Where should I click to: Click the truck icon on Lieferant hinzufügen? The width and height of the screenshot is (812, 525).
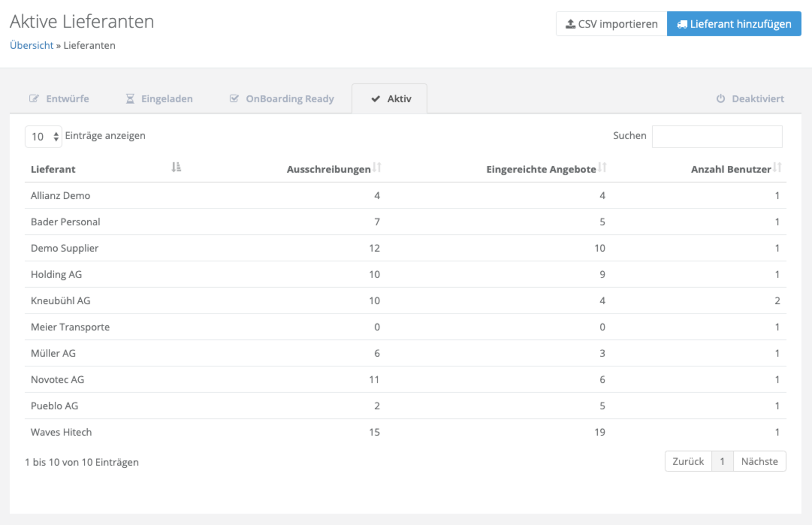682,24
